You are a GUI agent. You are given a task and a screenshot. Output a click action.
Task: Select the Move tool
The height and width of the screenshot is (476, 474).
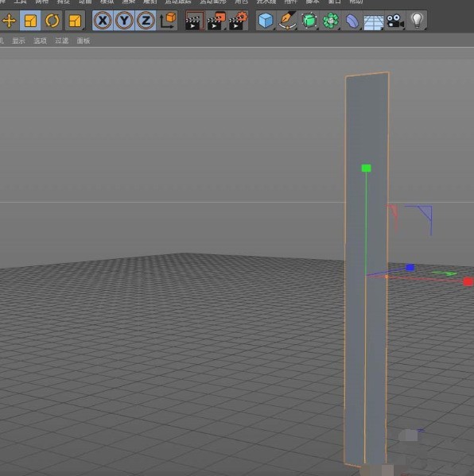9,21
